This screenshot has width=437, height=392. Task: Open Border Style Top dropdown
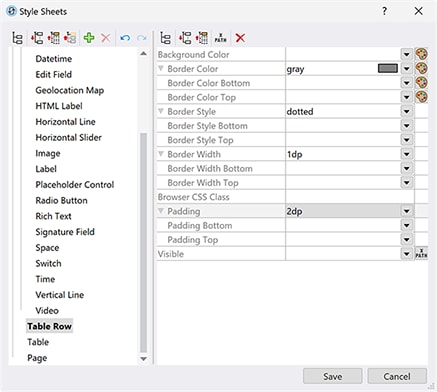coord(406,140)
